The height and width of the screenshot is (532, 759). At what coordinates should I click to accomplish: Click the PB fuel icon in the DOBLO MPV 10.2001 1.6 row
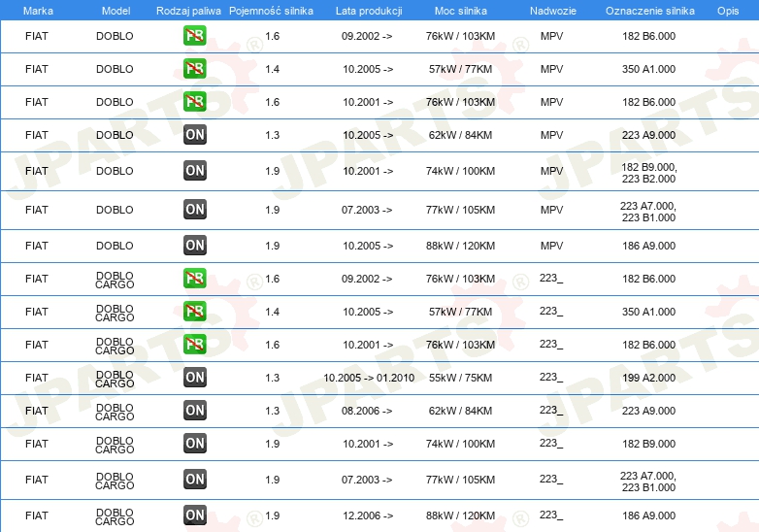tap(194, 102)
